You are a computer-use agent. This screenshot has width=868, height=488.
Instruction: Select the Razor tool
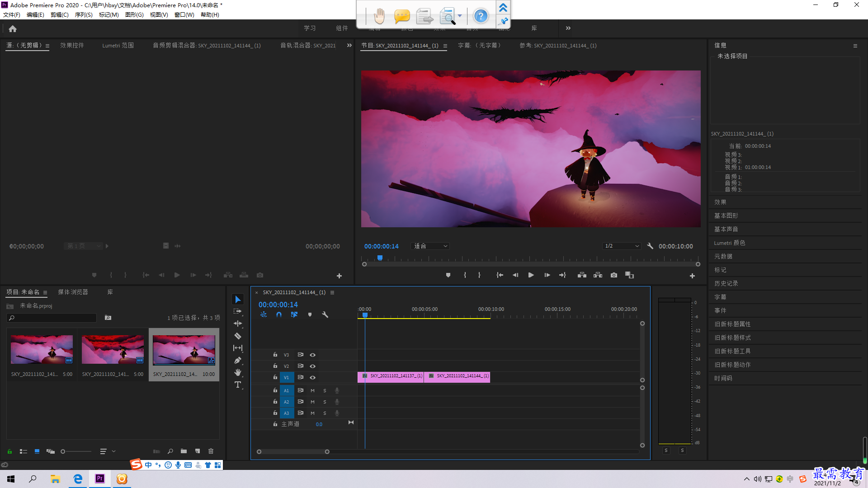[238, 336]
